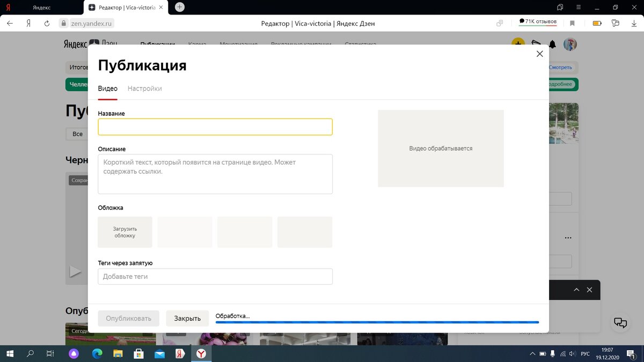Select the cover placeholder right after Загрузить обложку
644x362 pixels.
coord(185,232)
